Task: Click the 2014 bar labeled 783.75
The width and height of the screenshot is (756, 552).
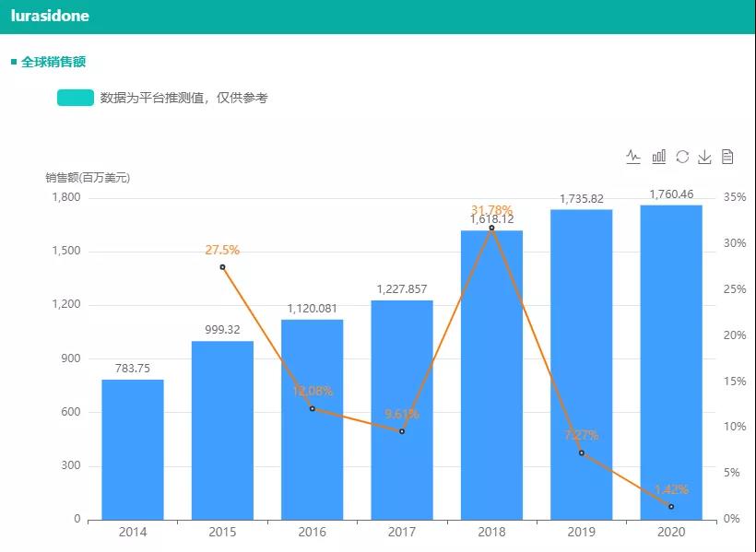Action: [x=133, y=452]
